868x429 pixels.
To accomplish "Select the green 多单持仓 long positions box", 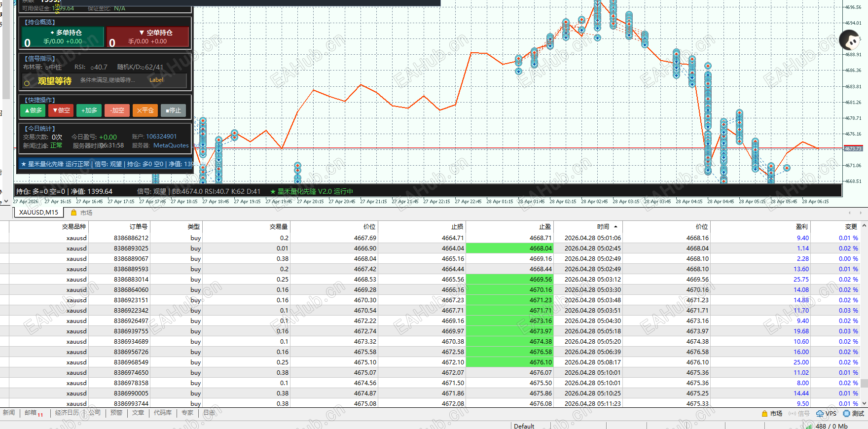I will [x=63, y=37].
